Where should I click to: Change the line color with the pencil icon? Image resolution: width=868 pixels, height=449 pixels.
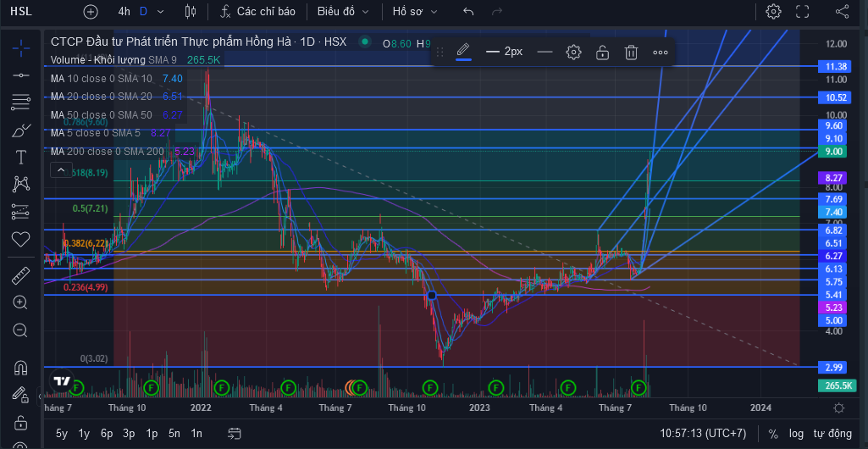463,52
